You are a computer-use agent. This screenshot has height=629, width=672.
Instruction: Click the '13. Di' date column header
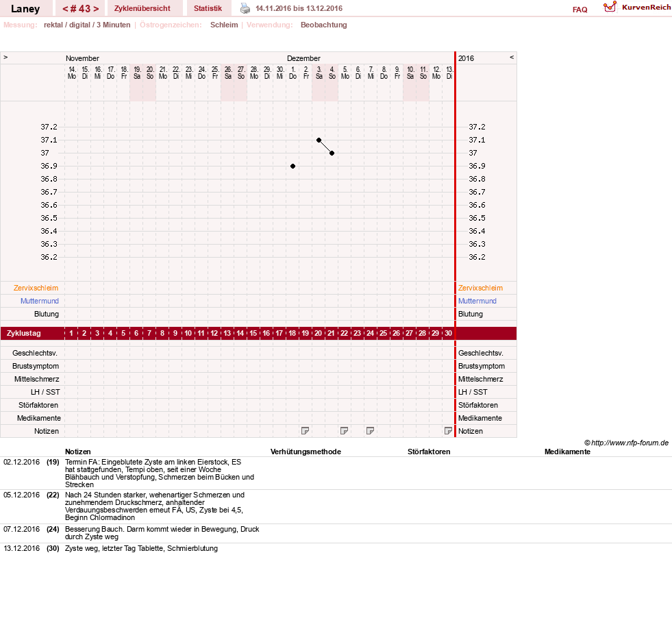[x=449, y=73]
